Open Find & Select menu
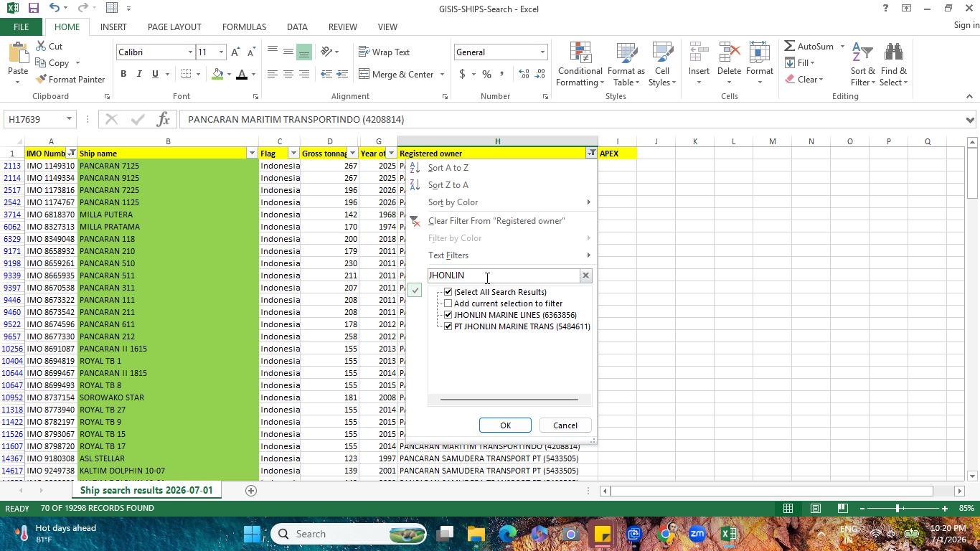Screen dimensions: 980x551 [x=893, y=64]
